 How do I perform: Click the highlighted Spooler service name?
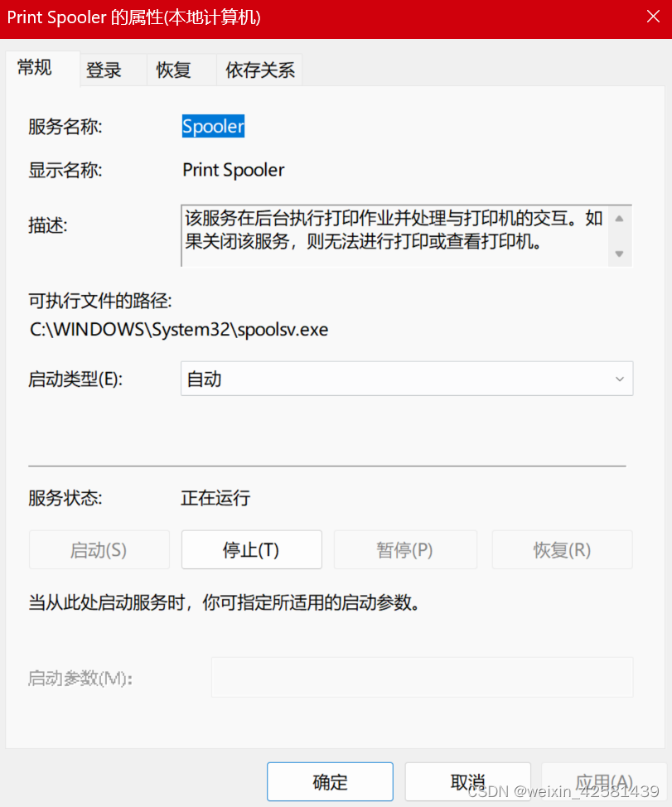[213, 126]
